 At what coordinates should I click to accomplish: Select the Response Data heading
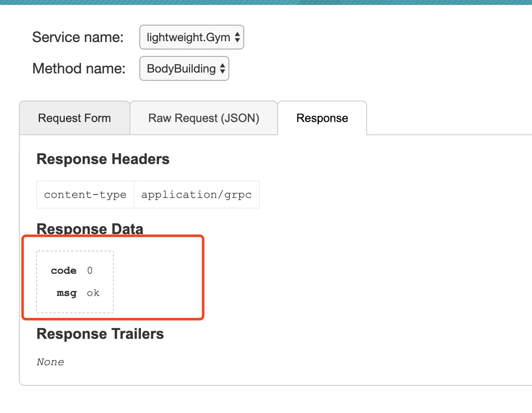pyautogui.click(x=90, y=229)
